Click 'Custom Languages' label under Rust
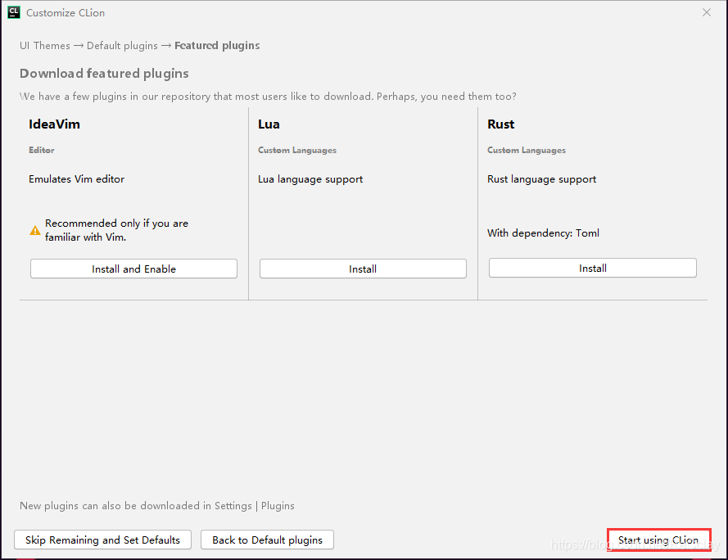Screen dimensions: 728x560 pos(527,150)
